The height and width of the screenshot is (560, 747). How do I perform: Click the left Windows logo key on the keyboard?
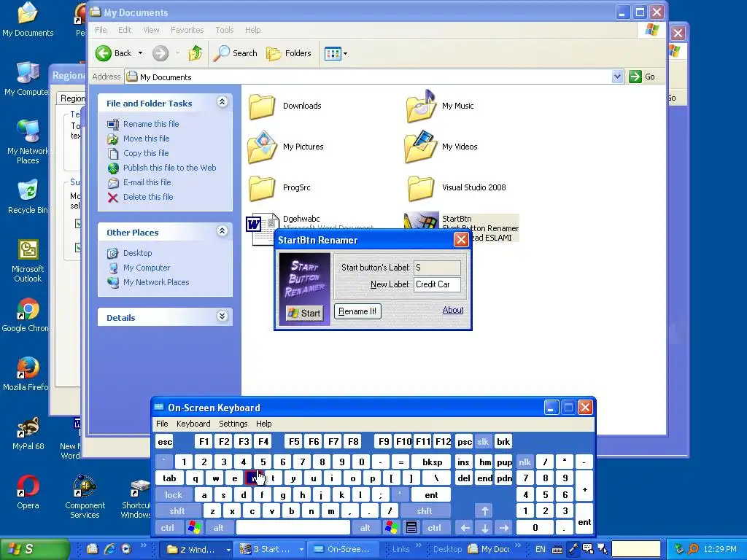tap(194, 528)
